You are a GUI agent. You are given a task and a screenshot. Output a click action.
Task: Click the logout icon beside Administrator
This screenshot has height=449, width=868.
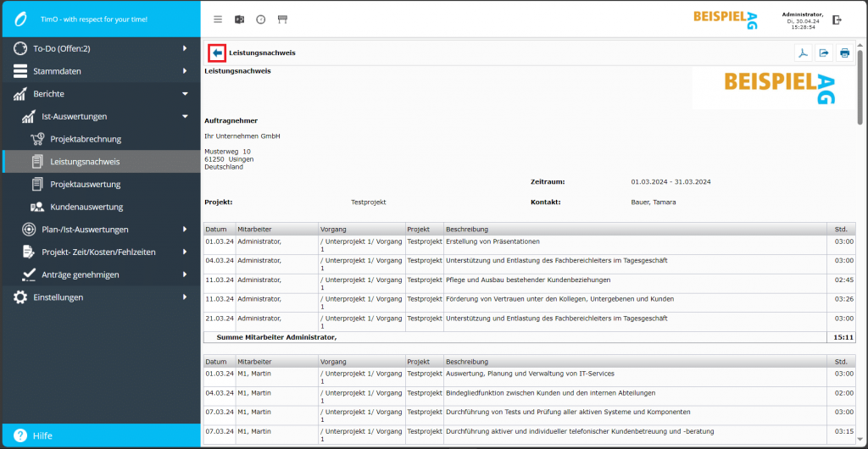pyautogui.click(x=837, y=19)
